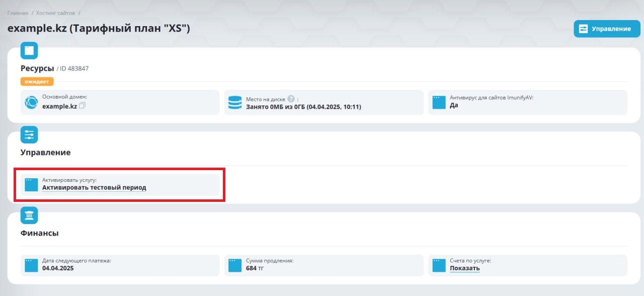Click the globe icon beside Основной домен
Viewport: 644px width, 296px height.
click(31, 103)
